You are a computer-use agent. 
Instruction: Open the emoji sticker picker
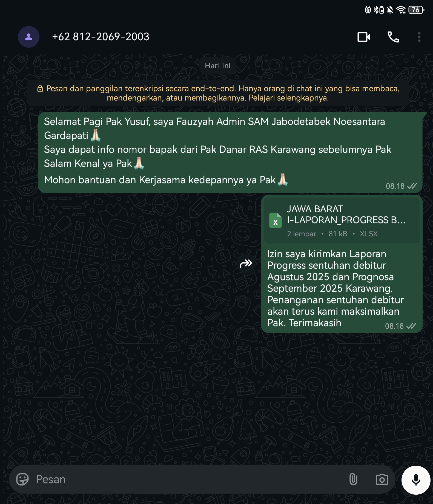click(x=22, y=479)
